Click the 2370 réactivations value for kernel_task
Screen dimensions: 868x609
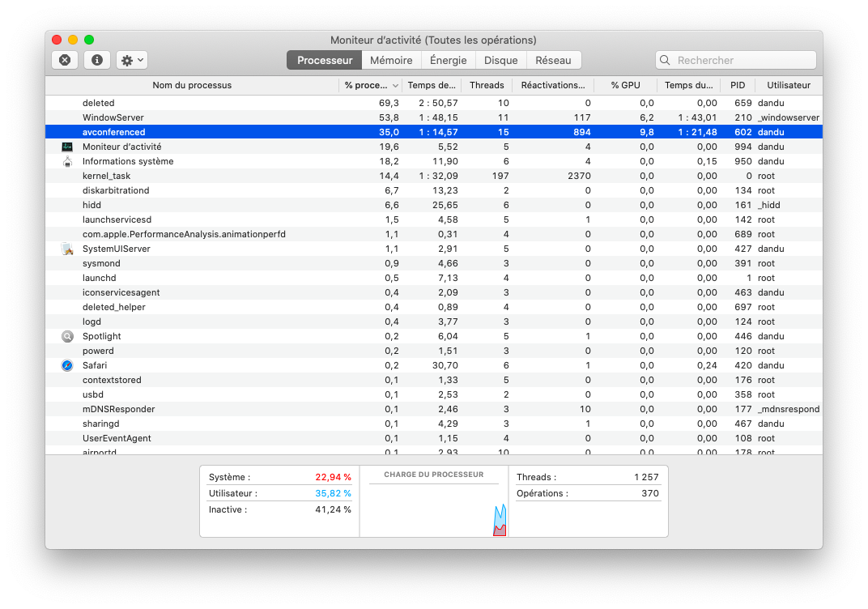pyautogui.click(x=579, y=176)
